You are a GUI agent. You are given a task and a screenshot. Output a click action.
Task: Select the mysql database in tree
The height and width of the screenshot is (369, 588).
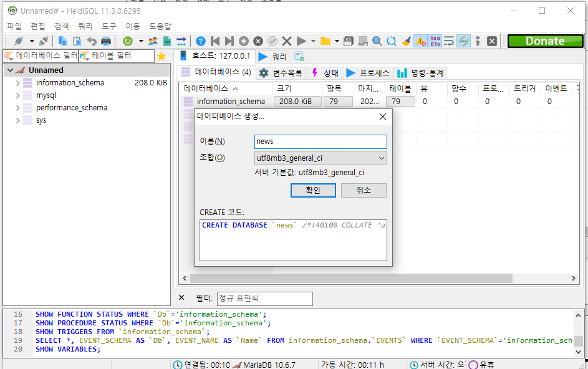(46, 95)
